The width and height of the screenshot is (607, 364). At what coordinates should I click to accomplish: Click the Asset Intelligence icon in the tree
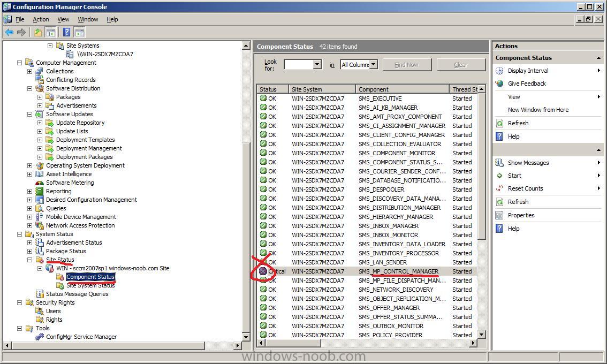39,175
